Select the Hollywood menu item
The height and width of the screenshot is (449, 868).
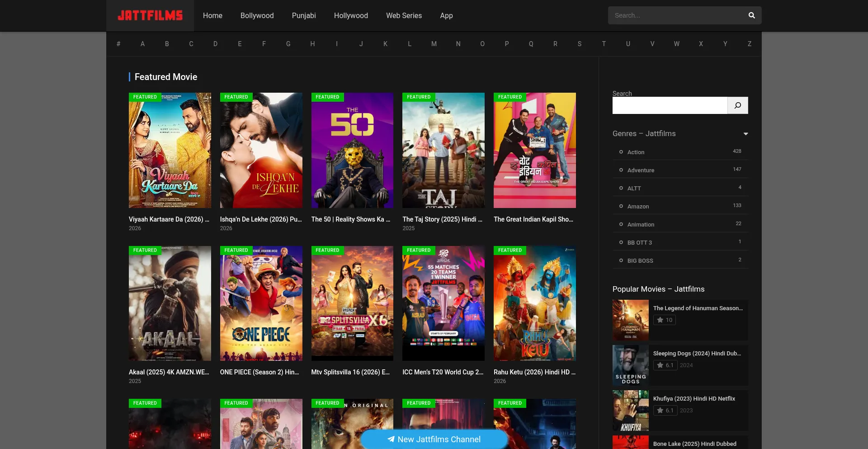click(351, 15)
